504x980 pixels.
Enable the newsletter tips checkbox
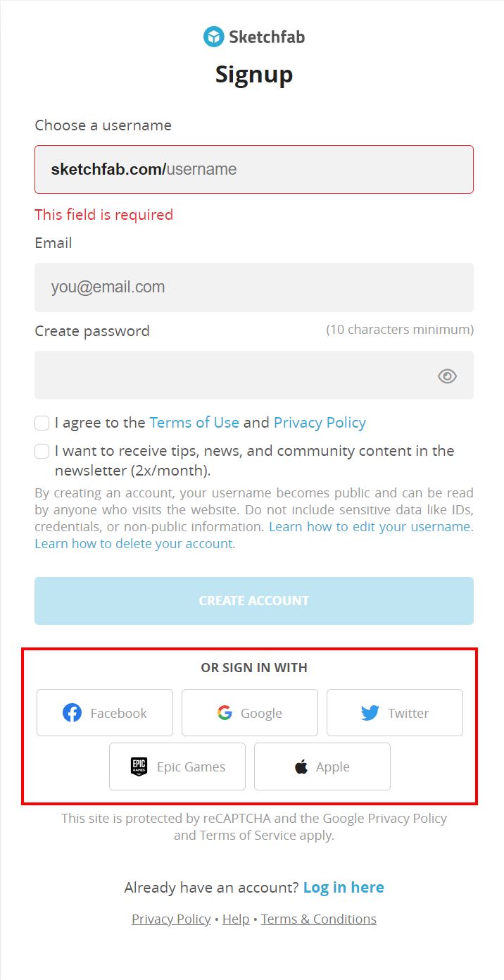click(x=42, y=451)
